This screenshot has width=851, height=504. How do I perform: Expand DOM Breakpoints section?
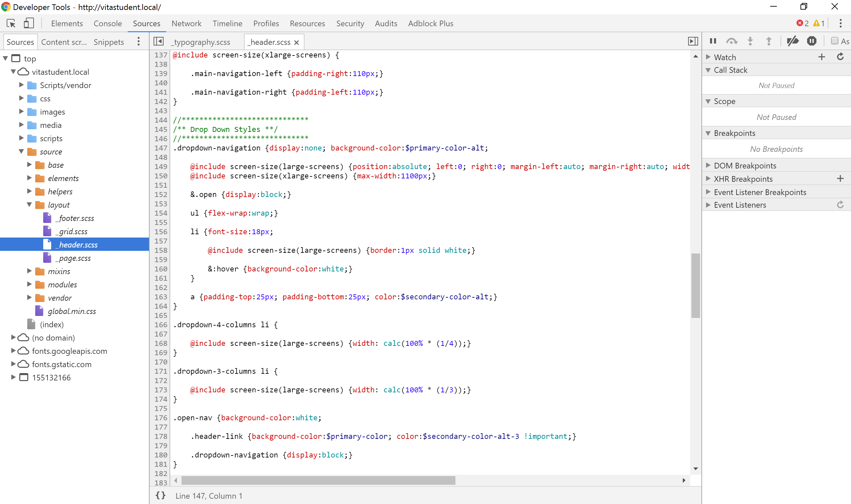tap(708, 165)
